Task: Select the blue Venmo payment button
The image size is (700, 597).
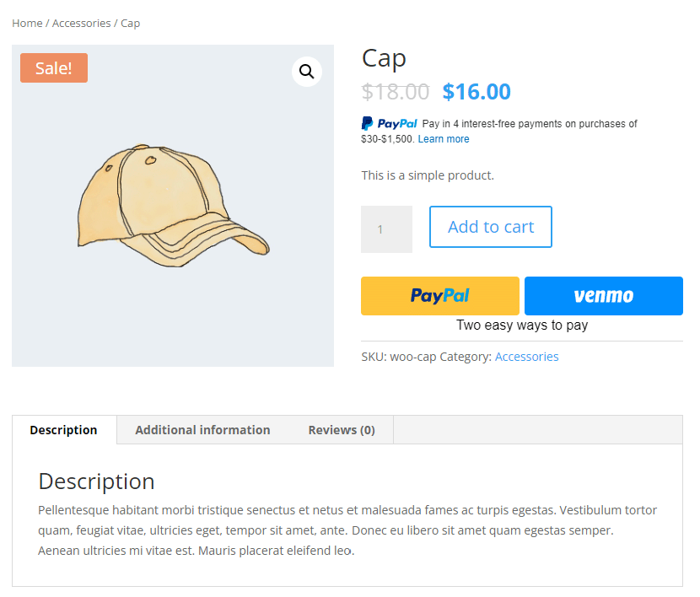Action: click(x=603, y=296)
